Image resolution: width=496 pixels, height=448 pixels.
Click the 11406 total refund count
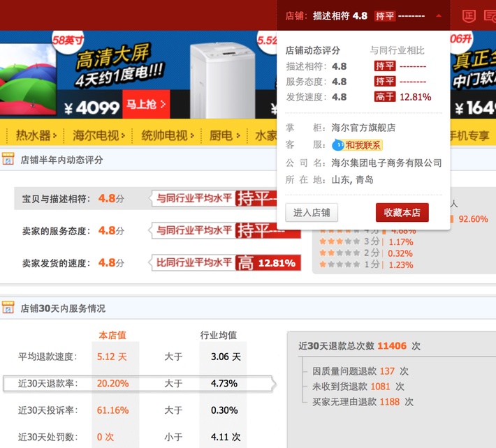[392, 345]
